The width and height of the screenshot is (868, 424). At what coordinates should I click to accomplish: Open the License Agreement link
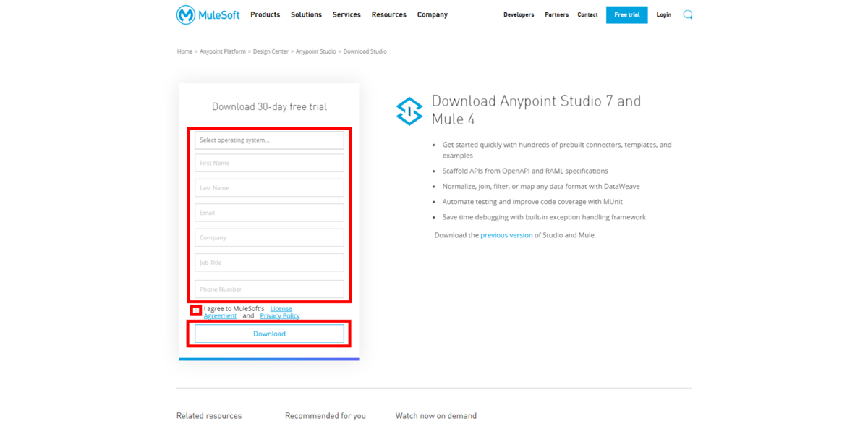pyautogui.click(x=281, y=309)
